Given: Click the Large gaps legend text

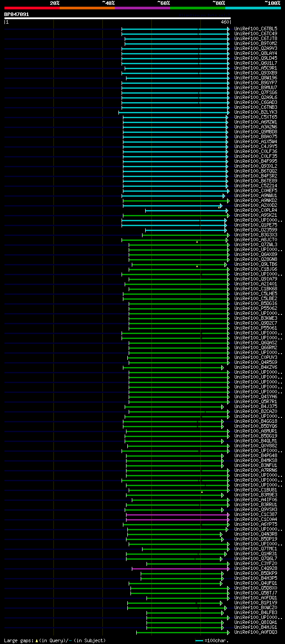Looking at the screenshot, I should coord(55,640).
